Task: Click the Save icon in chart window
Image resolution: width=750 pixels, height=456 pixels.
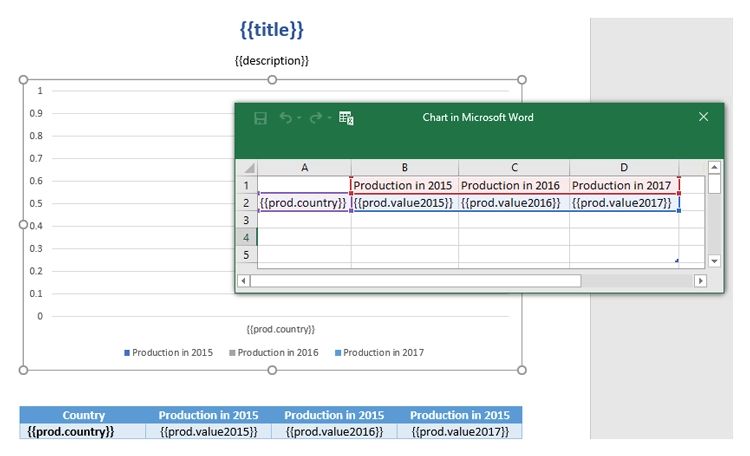Action: [x=260, y=118]
